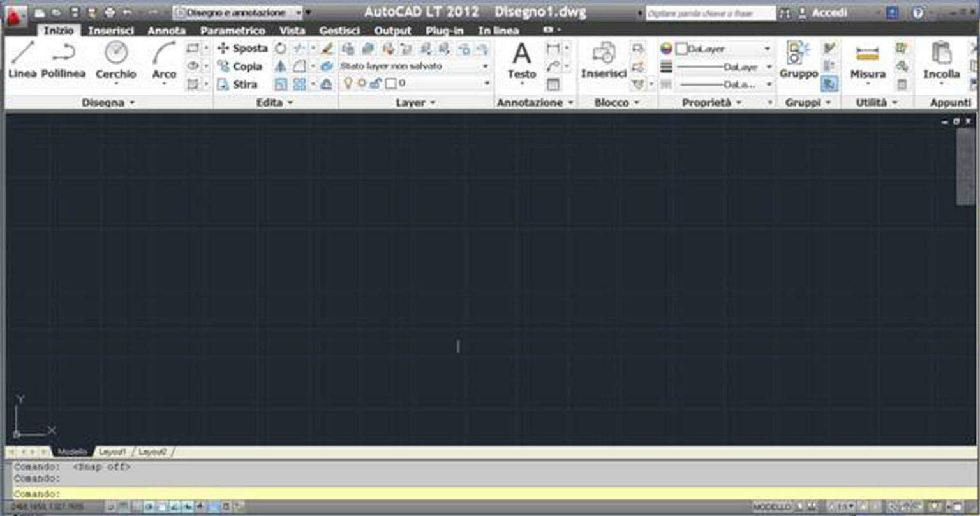Click the Stira (stretch) tool
This screenshot has width=980, height=516.
click(241, 84)
